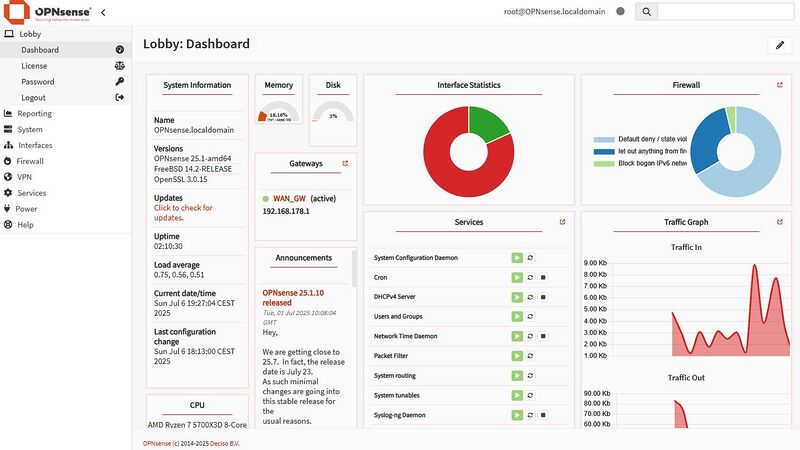This screenshot has width=800, height=450.
Task: Click the 192.168.178.1 gateway address
Action: click(x=286, y=211)
